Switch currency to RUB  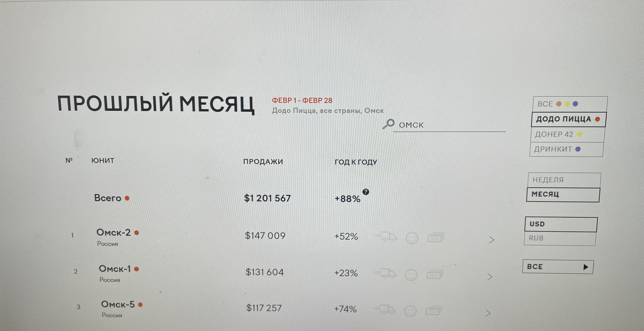point(559,238)
